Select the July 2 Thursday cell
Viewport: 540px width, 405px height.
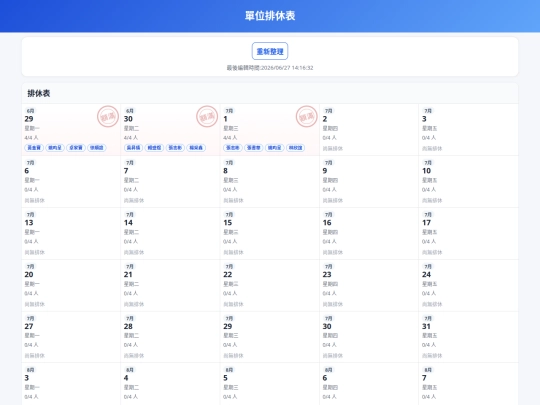point(369,129)
